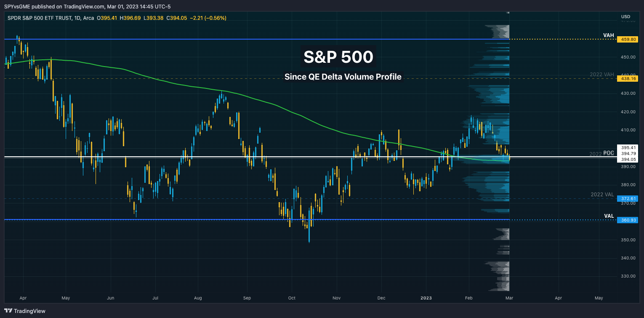Click the '2022 VAL' line label

coord(602,195)
